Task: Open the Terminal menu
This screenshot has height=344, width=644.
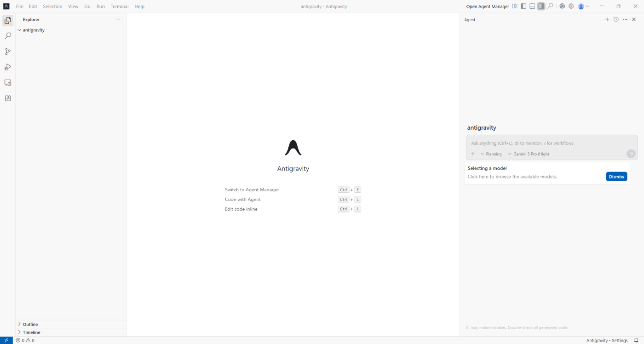Action: (120, 6)
